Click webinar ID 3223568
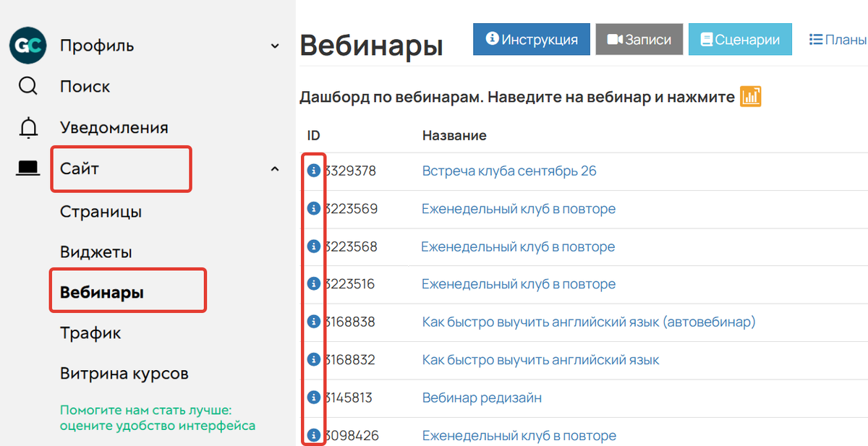The width and height of the screenshot is (868, 446). 351,246
